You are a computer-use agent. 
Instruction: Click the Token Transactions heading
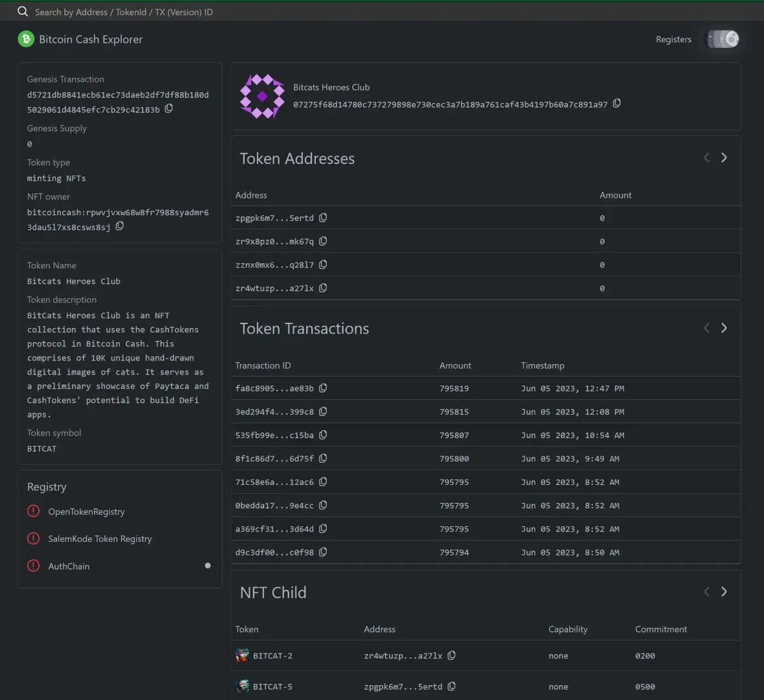click(x=304, y=329)
